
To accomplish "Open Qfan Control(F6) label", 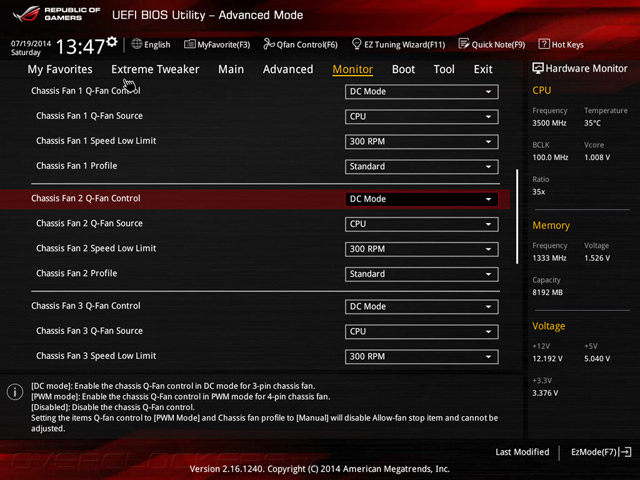I will [x=307, y=44].
